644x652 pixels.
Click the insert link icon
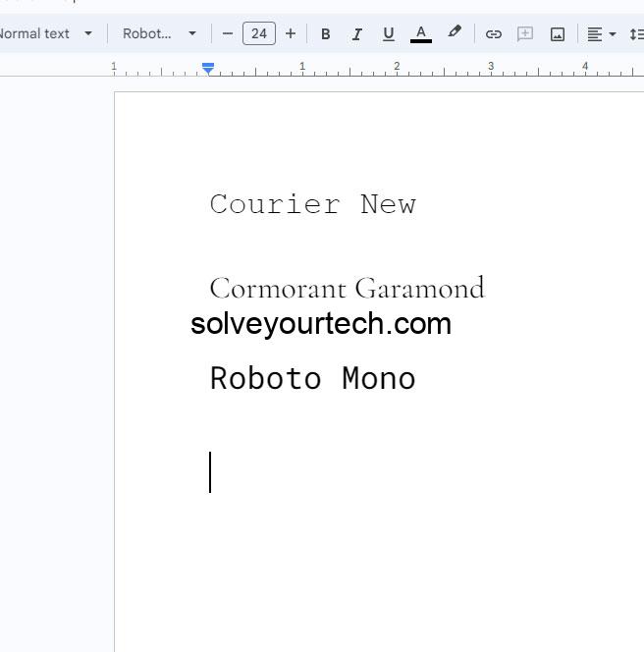[x=494, y=33]
